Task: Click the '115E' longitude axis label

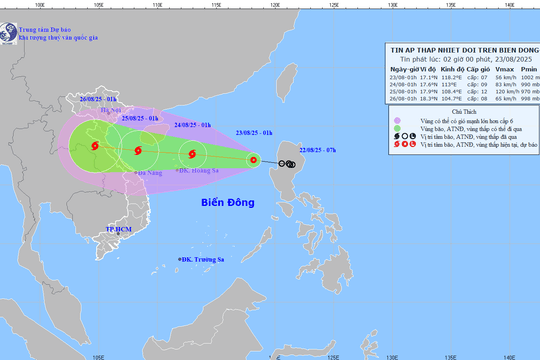Action: click(x=216, y=5)
